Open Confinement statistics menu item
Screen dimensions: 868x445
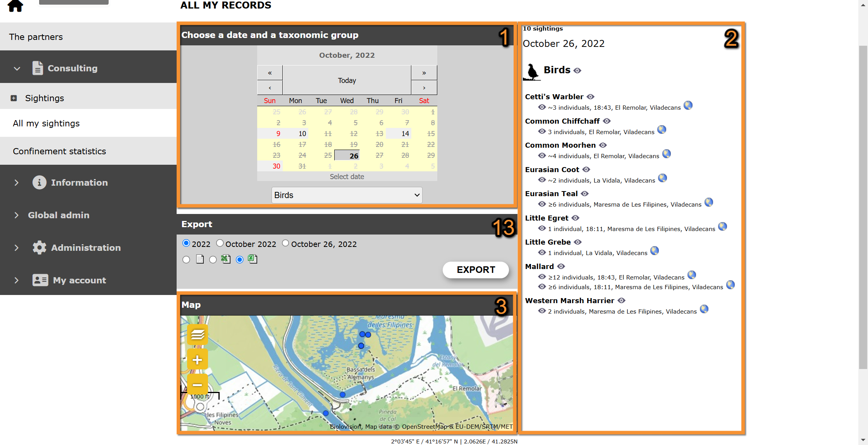59,151
